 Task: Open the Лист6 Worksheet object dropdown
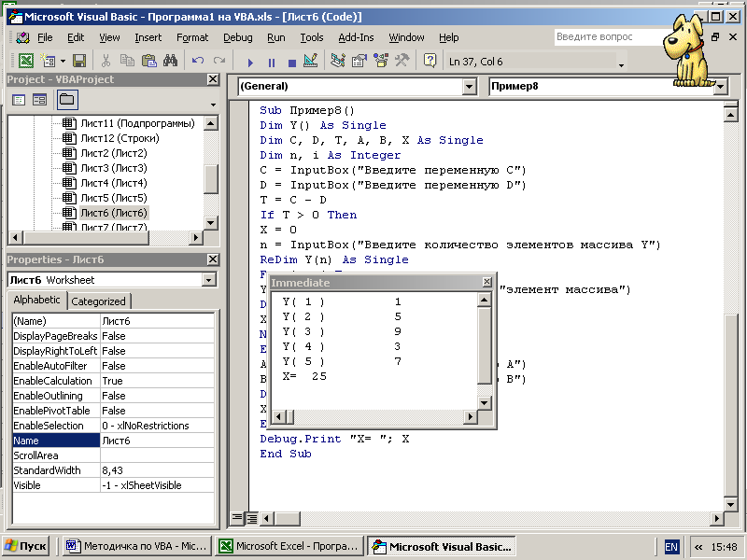pos(208,280)
